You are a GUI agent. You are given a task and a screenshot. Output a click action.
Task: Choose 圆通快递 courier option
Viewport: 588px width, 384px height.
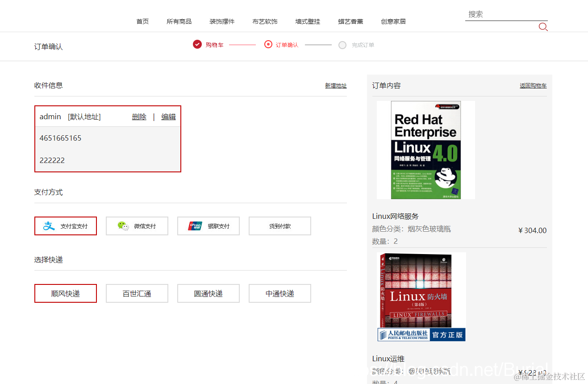click(x=209, y=293)
